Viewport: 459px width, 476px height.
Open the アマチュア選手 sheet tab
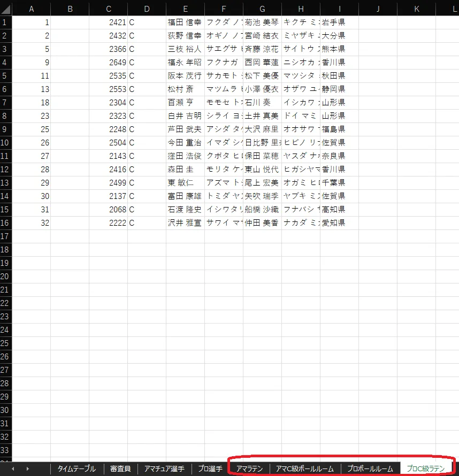[x=164, y=469]
